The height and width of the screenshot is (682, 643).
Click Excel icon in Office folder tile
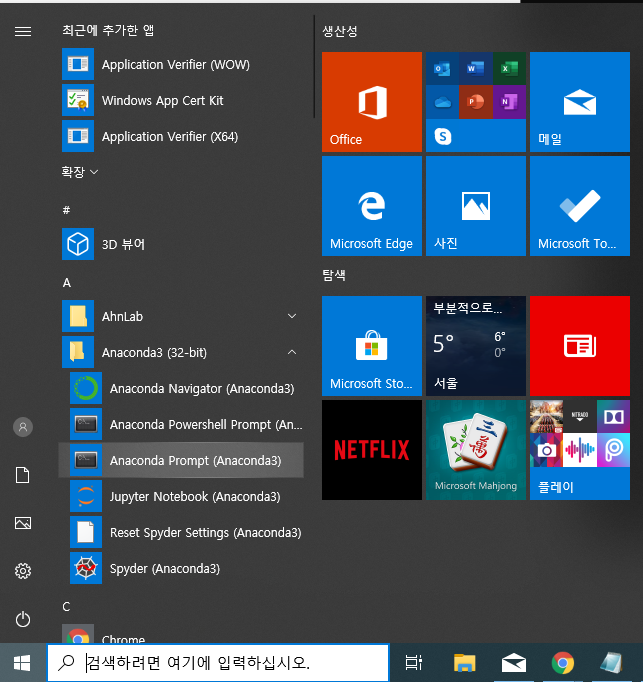pyautogui.click(x=509, y=69)
